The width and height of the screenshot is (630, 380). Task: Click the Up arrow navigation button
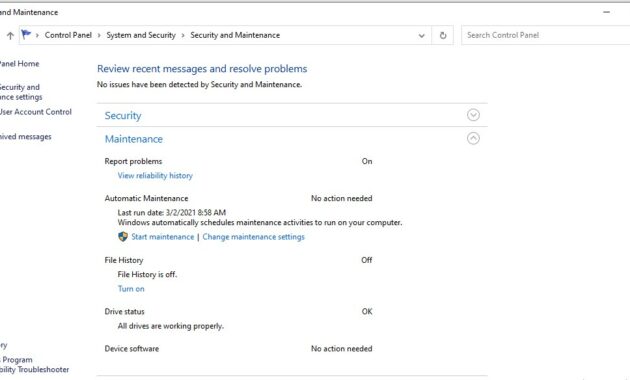10,36
